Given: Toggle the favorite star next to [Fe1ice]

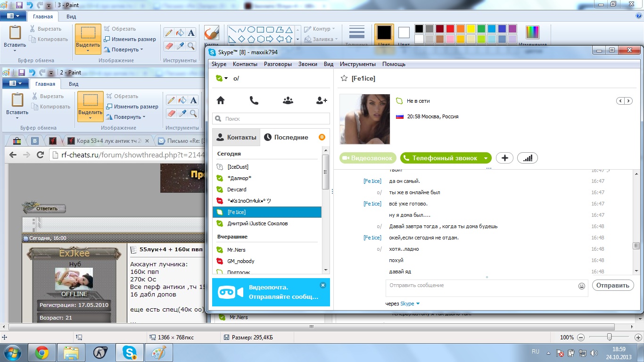Looking at the screenshot, I should pyautogui.click(x=344, y=78).
